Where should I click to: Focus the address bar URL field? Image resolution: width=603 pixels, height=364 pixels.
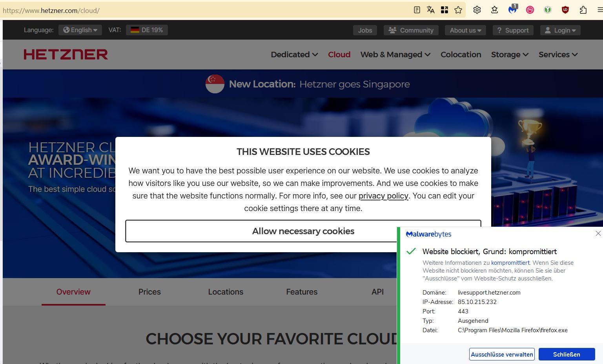[x=204, y=10]
